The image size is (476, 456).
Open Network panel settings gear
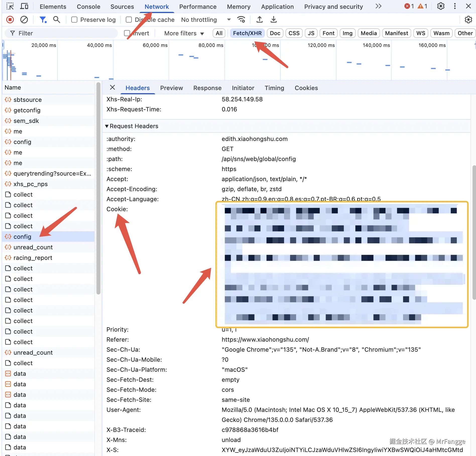468,20
